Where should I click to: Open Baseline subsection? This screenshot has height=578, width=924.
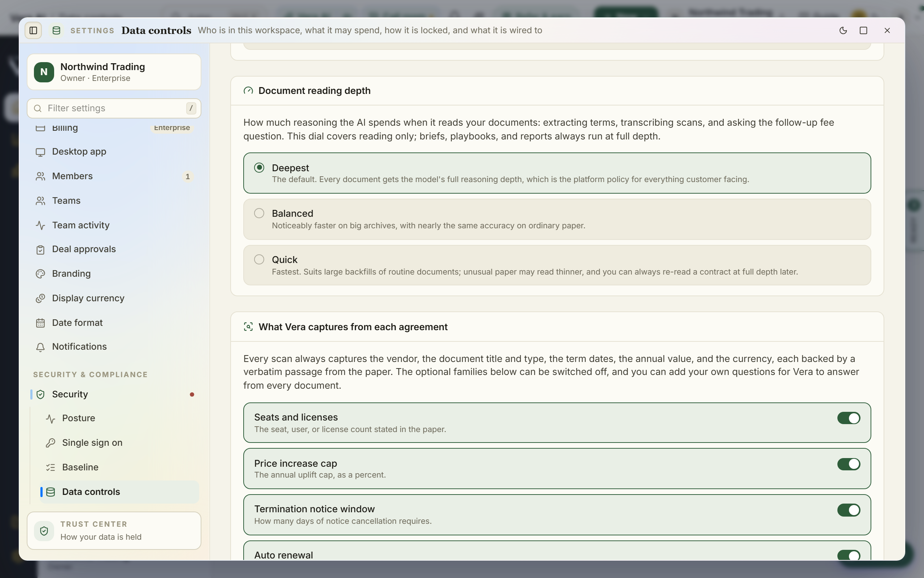click(x=119, y=467)
